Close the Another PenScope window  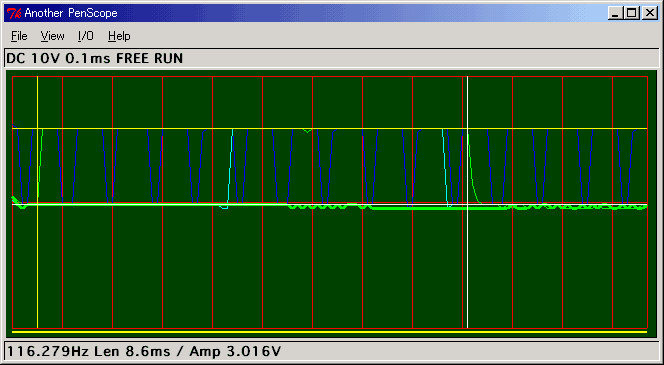click(649, 13)
